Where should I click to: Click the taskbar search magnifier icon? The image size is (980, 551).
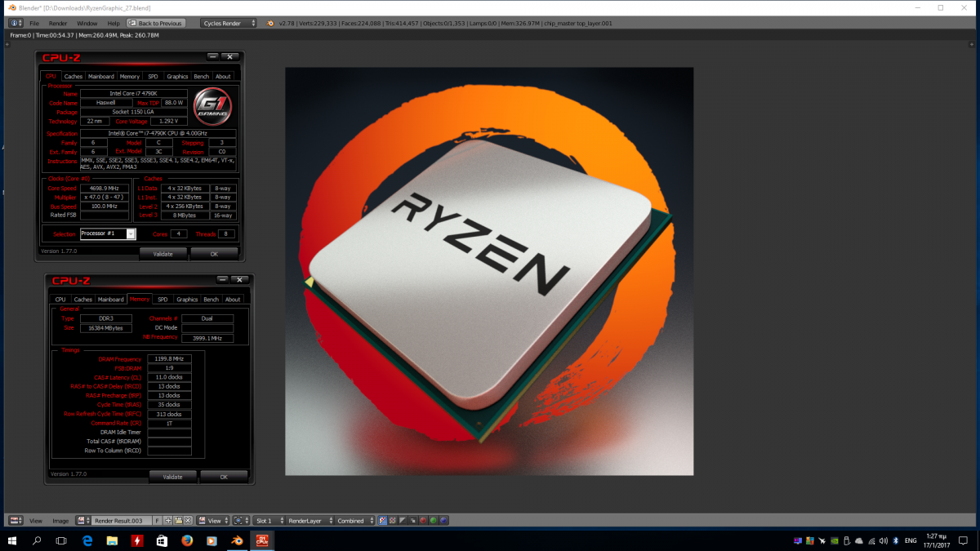point(37,540)
